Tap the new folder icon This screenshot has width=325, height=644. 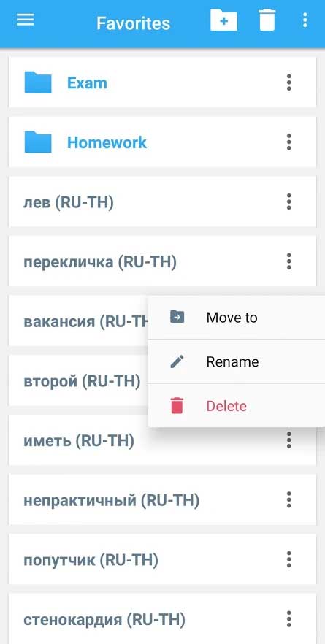click(223, 20)
